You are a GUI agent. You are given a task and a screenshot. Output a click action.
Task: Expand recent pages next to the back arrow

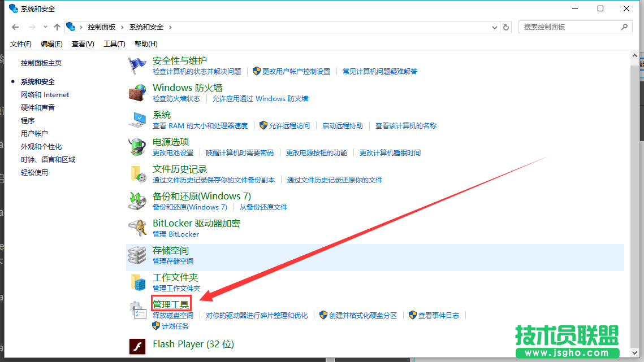coord(45,27)
